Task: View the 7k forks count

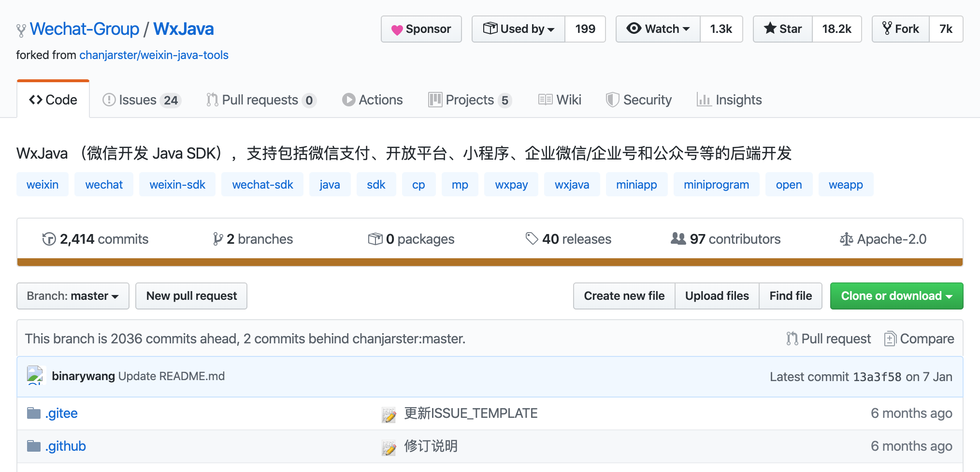Action: click(x=946, y=29)
